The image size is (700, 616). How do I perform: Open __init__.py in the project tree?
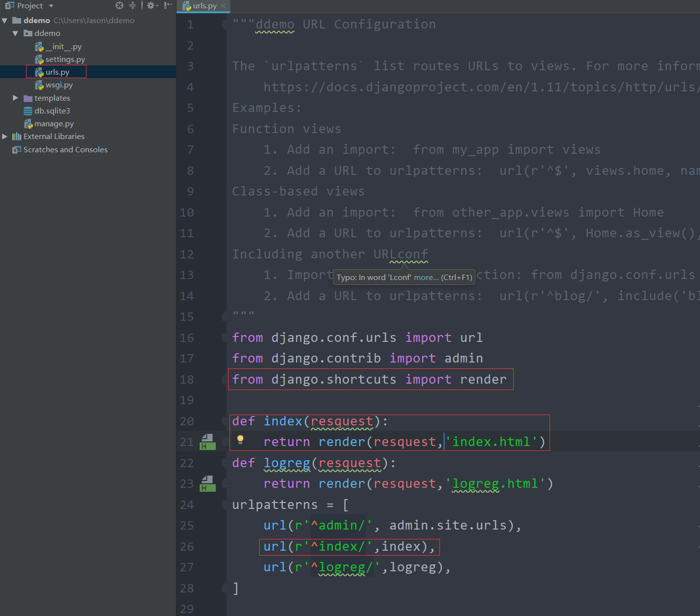click(x=58, y=47)
